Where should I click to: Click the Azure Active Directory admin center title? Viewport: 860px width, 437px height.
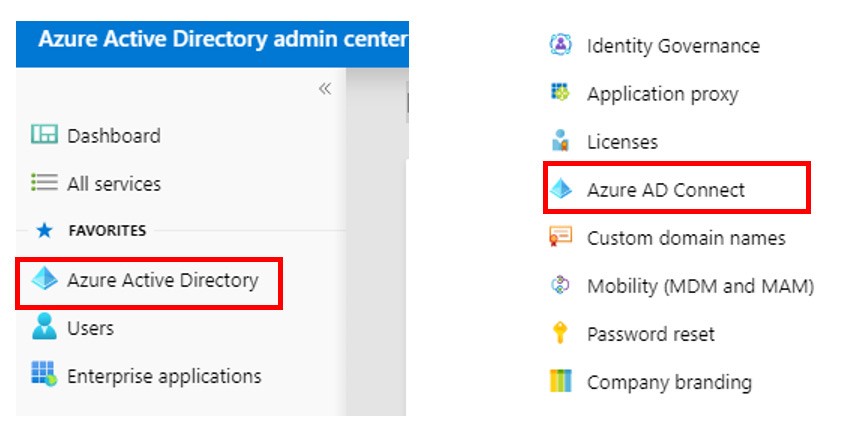pos(223,39)
